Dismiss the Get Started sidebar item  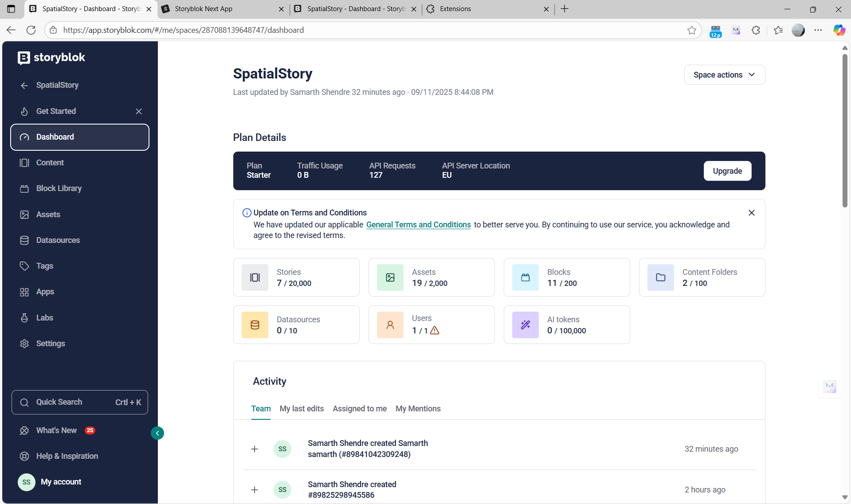[139, 111]
